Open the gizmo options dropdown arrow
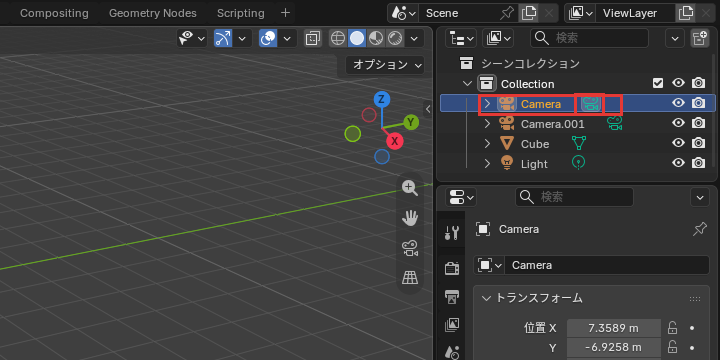720x360 pixels. point(242,39)
